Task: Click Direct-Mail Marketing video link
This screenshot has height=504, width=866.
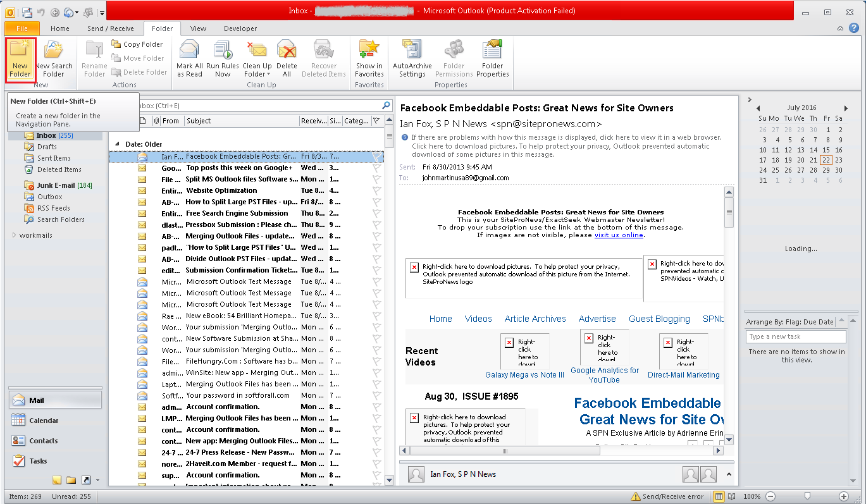Action: tap(684, 374)
